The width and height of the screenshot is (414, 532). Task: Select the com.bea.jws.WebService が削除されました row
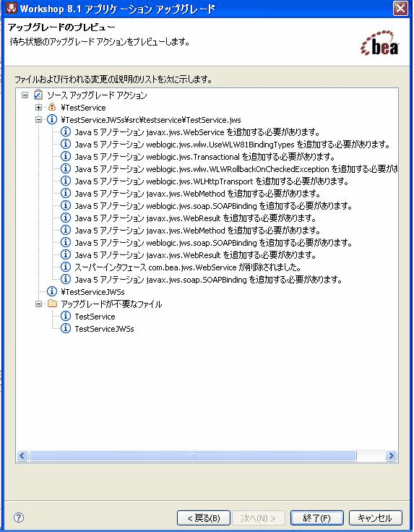point(188,267)
